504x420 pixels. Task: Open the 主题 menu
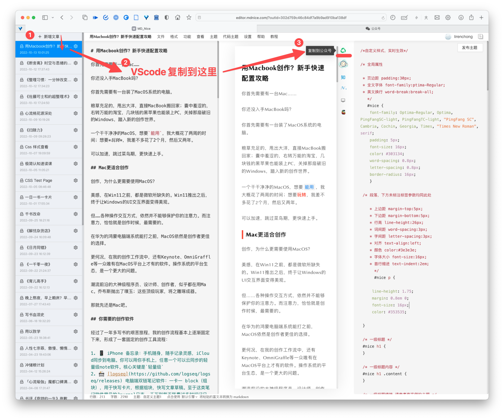pos(214,37)
